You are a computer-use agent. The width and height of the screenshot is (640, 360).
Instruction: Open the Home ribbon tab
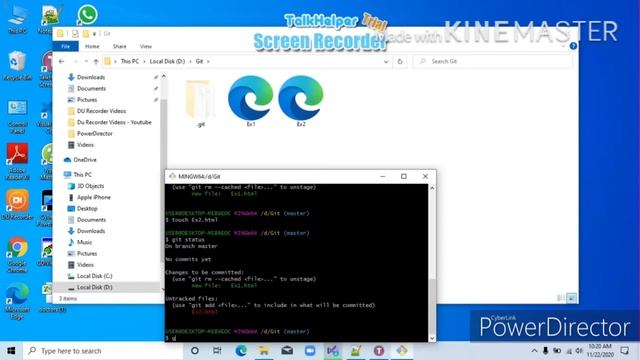(x=92, y=47)
